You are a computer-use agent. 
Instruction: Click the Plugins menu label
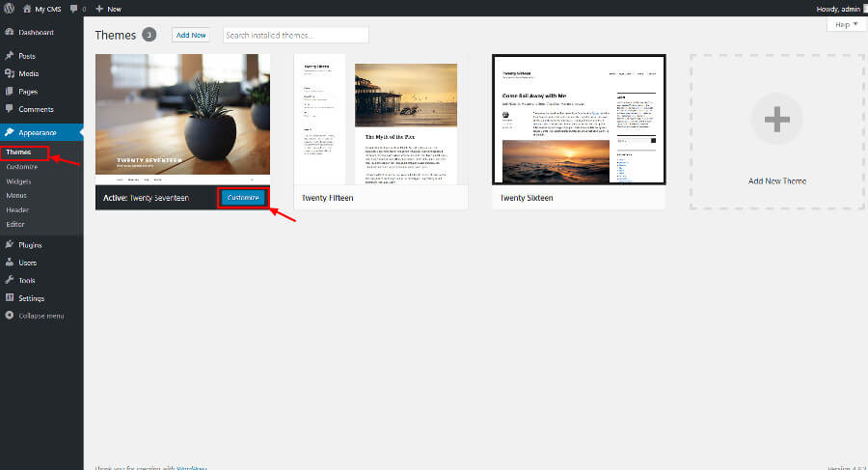tap(30, 245)
